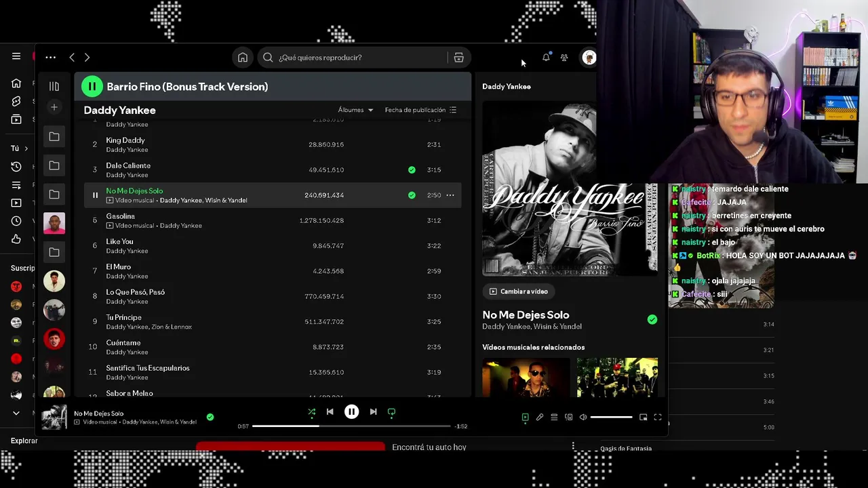Image resolution: width=868 pixels, height=488 pixels.
Task: Open the Barrio Fino album cover artwork
Action: [x=570, y=189]
